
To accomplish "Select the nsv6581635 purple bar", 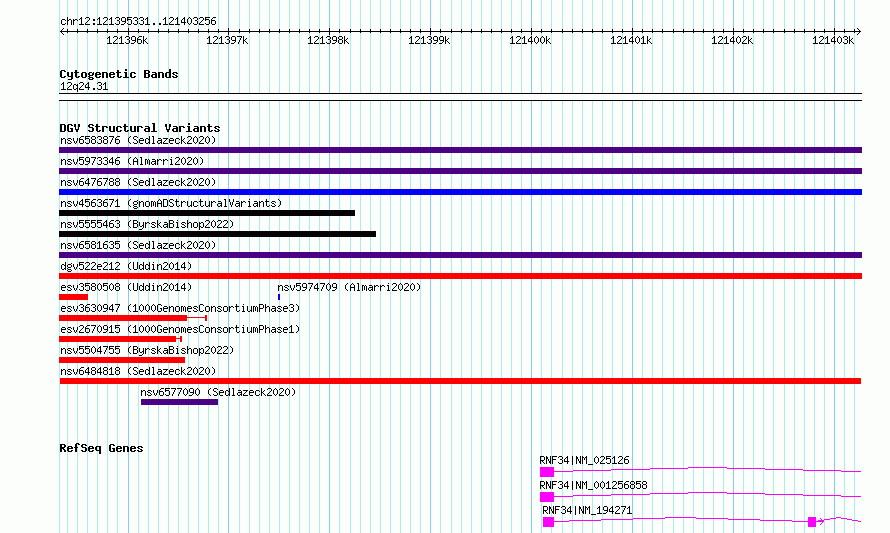I will click(x=460, y=255).
